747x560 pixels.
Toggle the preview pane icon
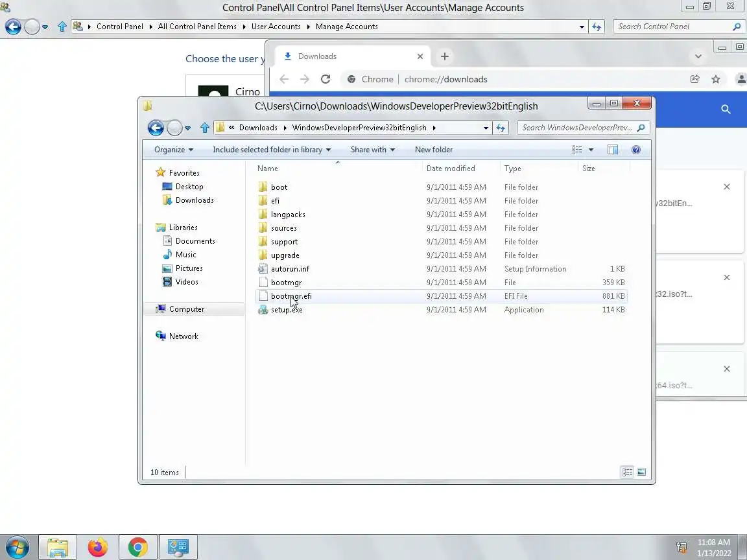613,150
